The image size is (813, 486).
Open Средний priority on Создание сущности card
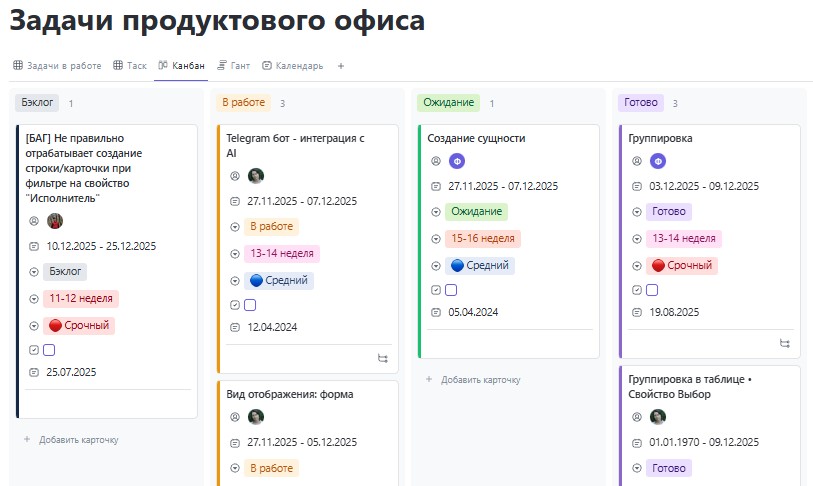[480, 265]
